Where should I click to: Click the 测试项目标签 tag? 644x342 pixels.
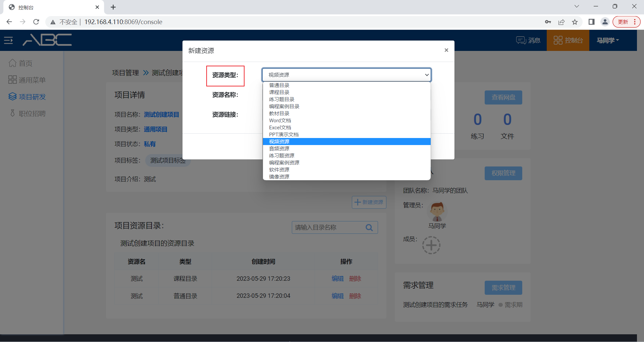[168, 160]
